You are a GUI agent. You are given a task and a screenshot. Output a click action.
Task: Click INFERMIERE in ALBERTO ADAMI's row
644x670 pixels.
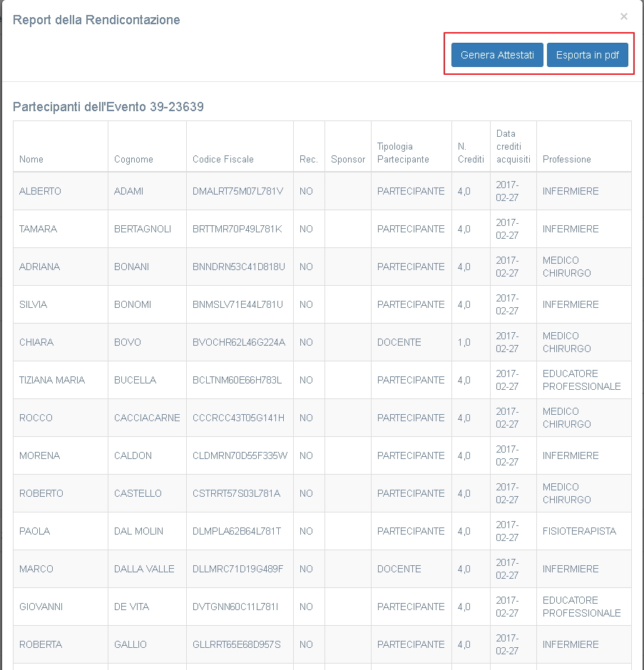click(571, 191)
